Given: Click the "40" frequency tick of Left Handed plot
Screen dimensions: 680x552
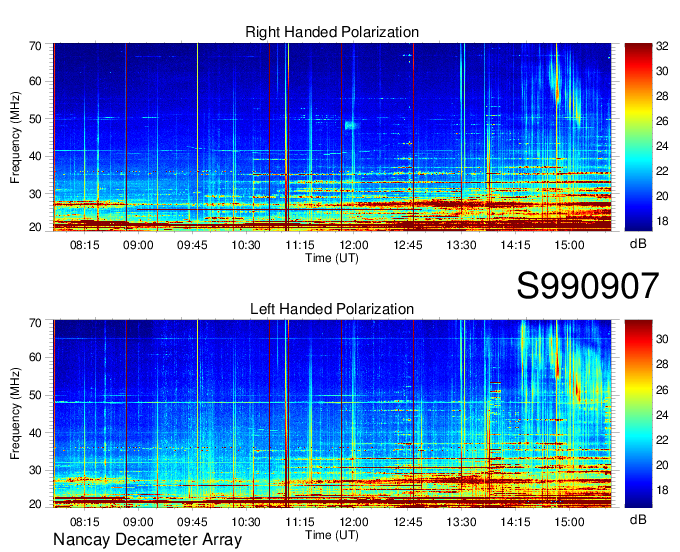Looking at the screenshot, I should (35, 433).
